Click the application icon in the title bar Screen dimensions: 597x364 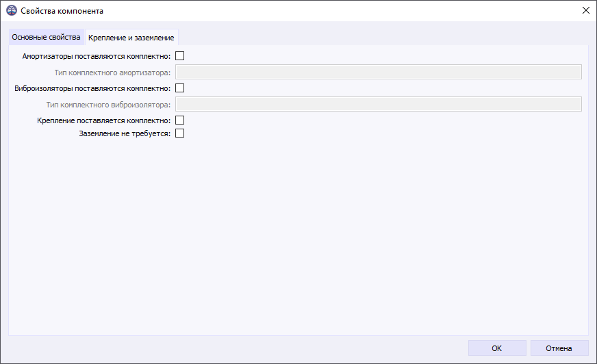click(x=12, y=11)
